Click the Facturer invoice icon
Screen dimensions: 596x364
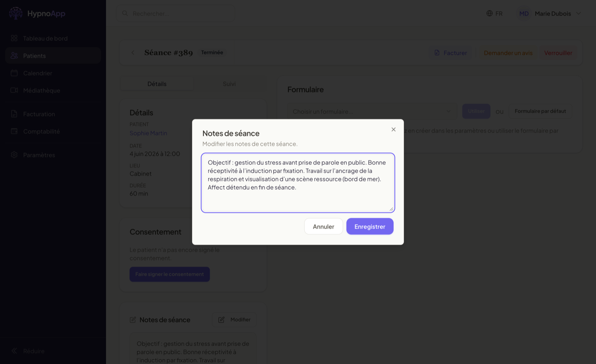click(437, 53)
